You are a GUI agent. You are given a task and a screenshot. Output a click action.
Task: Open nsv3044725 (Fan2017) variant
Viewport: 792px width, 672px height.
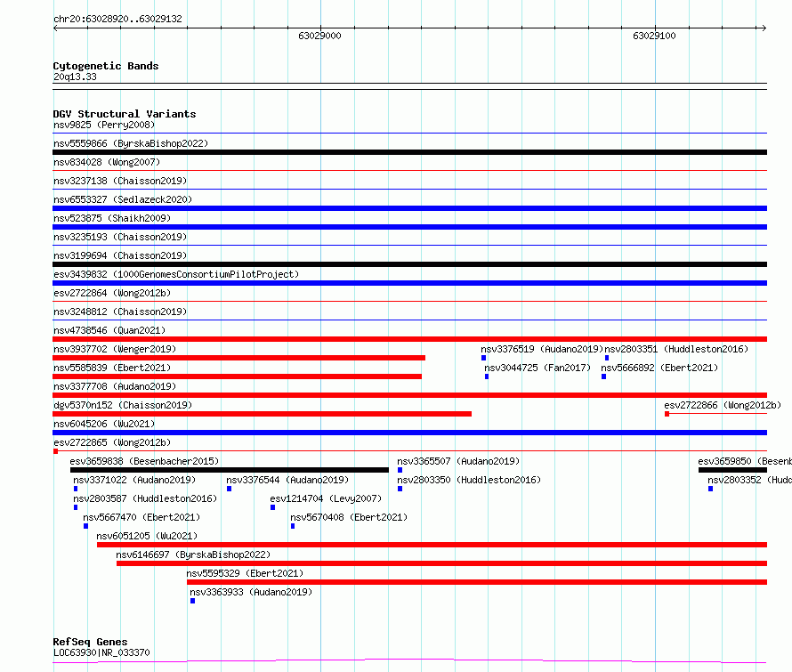537,368
